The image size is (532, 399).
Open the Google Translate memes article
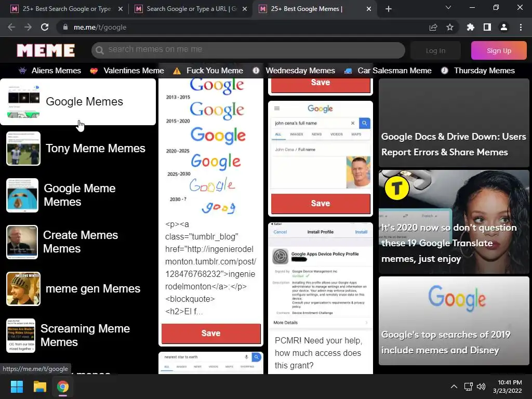pyautogui.click(x=454, y=222)
